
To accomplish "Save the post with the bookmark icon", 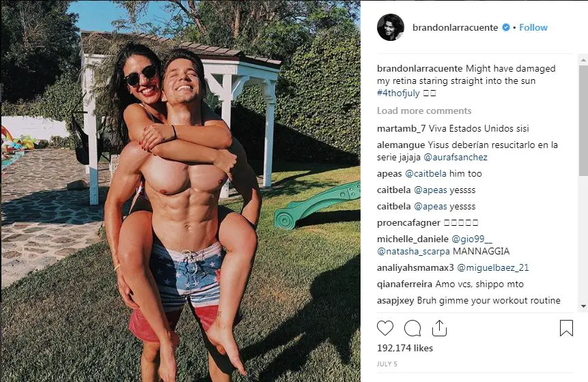I will tap(566, 328).
